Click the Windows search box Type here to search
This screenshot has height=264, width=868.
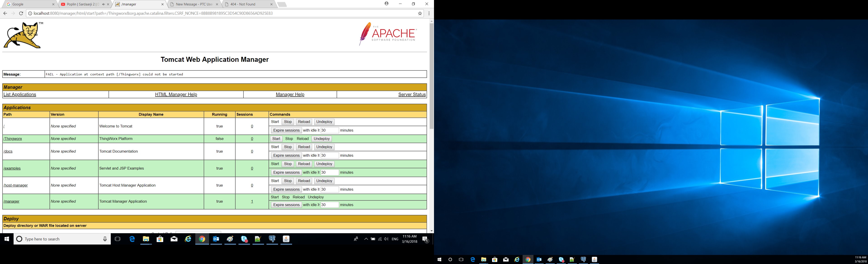pyautogui.click(x=62, y=239)
